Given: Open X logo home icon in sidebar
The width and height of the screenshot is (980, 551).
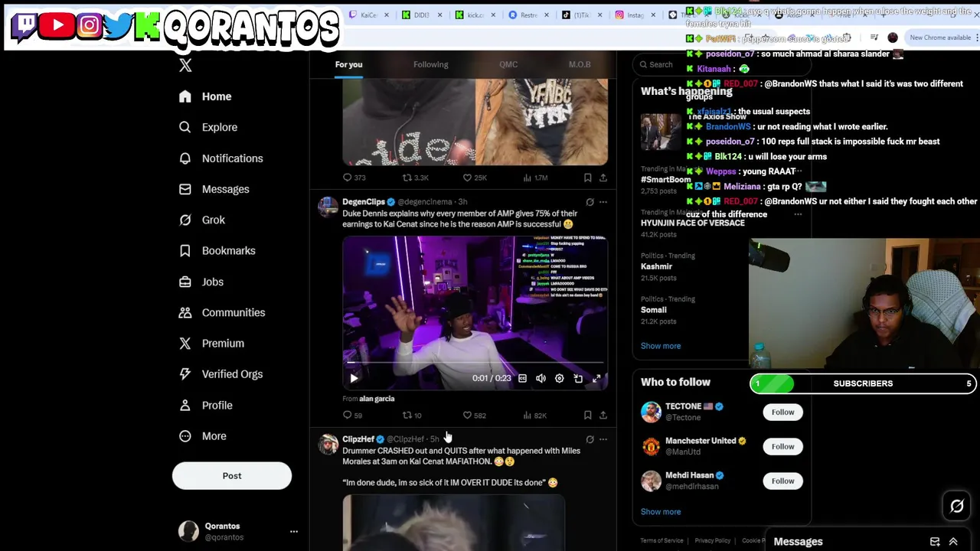Looking at the screenshot, I should 185,66.
